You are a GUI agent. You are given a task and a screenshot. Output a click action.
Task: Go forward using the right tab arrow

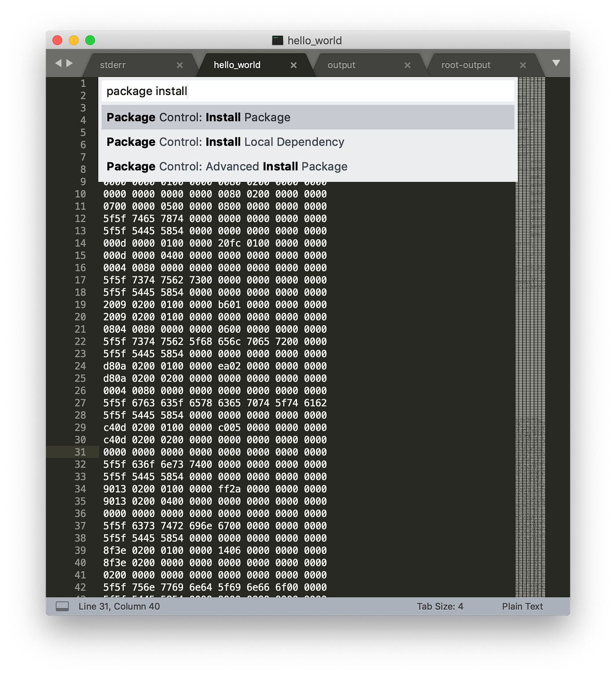pos(70,63)
